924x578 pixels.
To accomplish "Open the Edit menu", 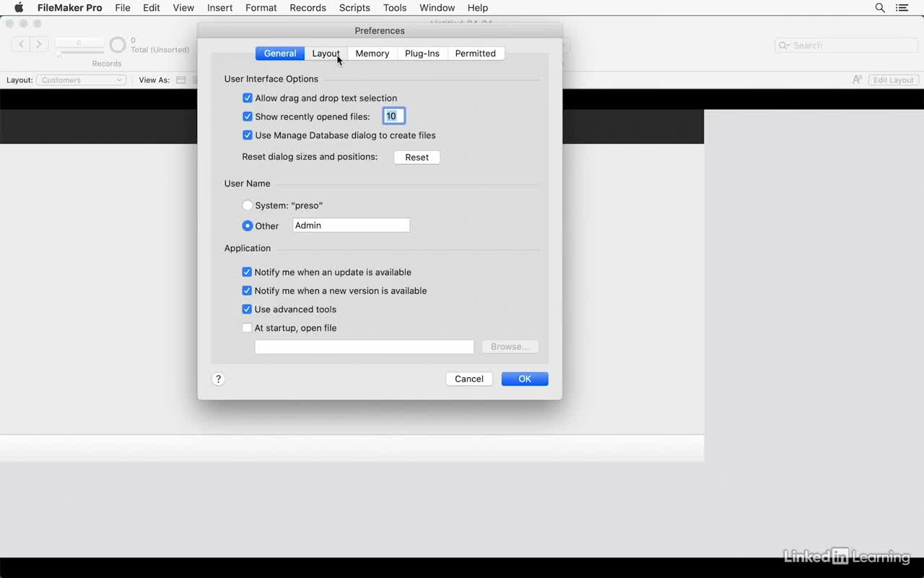I will coord(152,8).
